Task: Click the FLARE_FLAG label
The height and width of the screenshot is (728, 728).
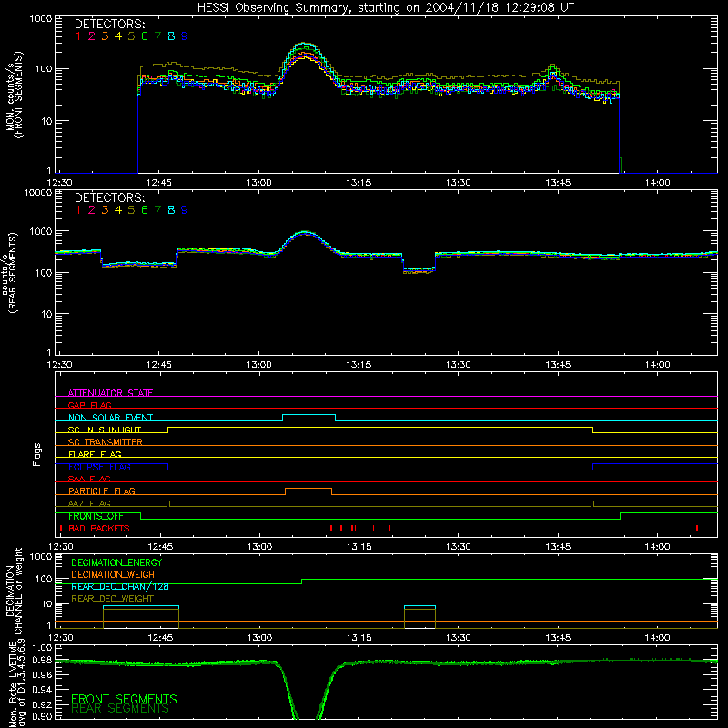Action: [x=95, y=454]
